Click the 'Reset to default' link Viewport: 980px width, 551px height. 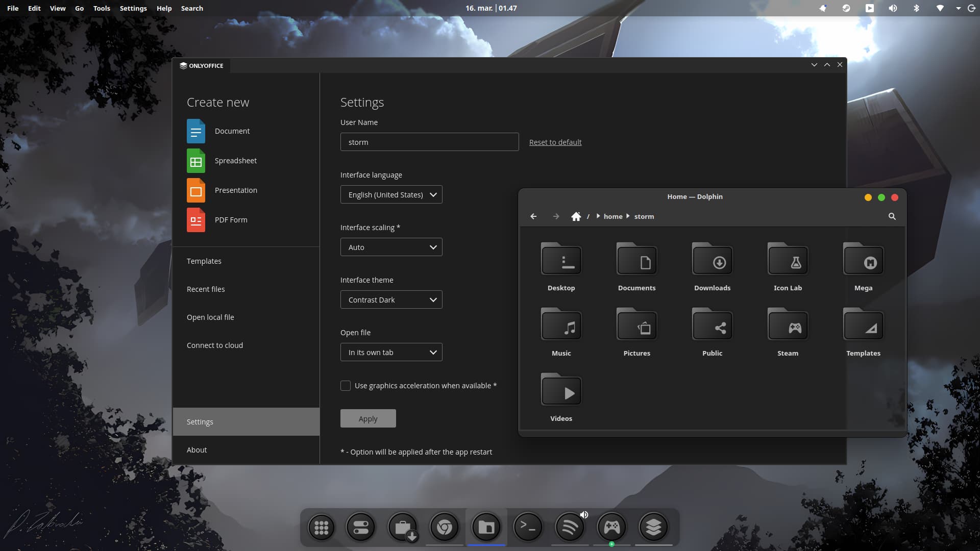(555, 142)
